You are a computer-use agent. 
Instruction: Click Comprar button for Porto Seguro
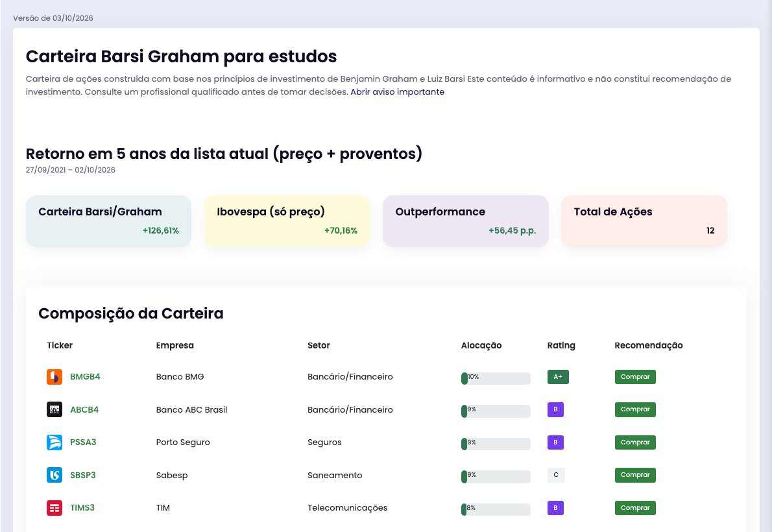coord(635,442)
